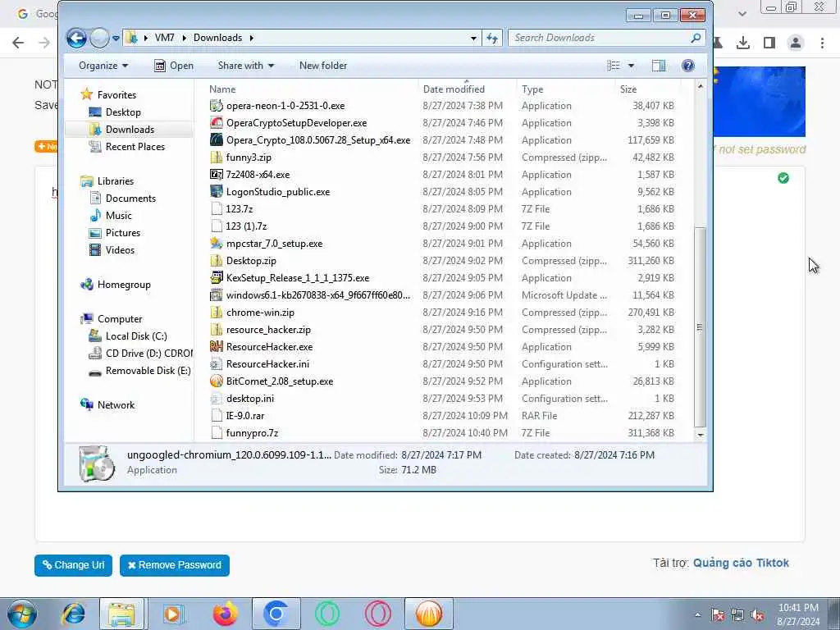Select the BitComet_2.08_setup.exe icon
This screenshot has width=840, height=630.
click(x=217, y=381)
